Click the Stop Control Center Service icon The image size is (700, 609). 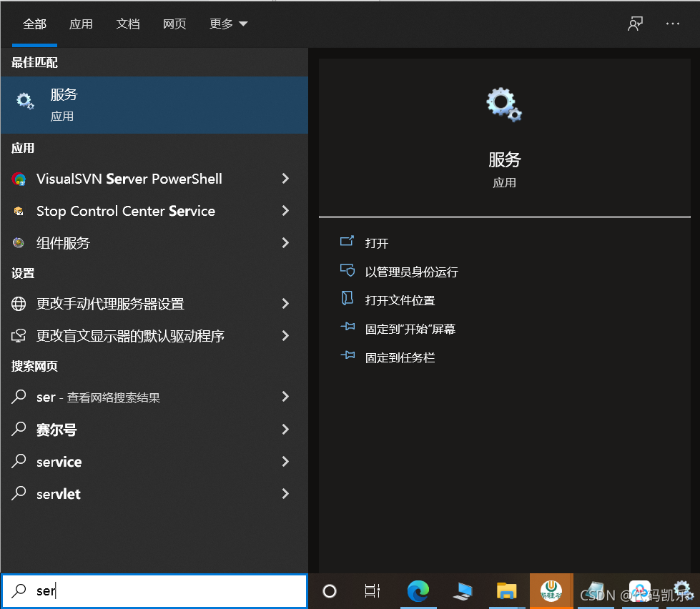click(x=19, y=211)
